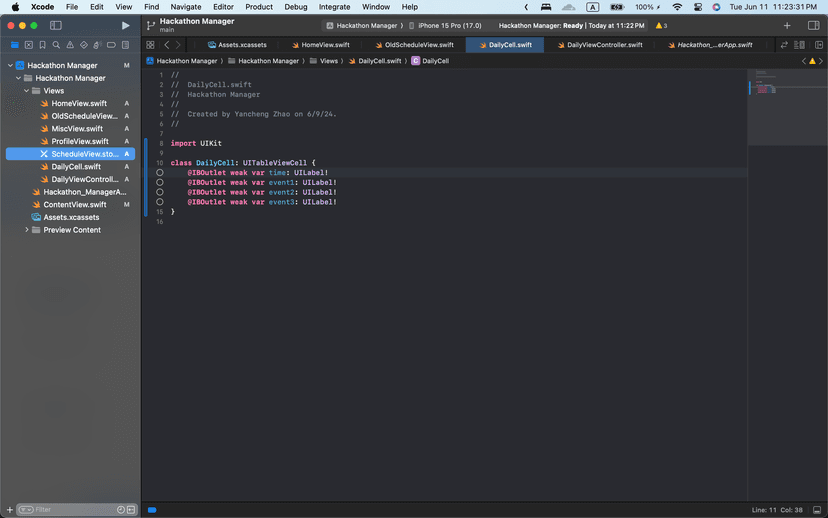Open ContentView.swift in the navigator

click(x=74, y=205)
